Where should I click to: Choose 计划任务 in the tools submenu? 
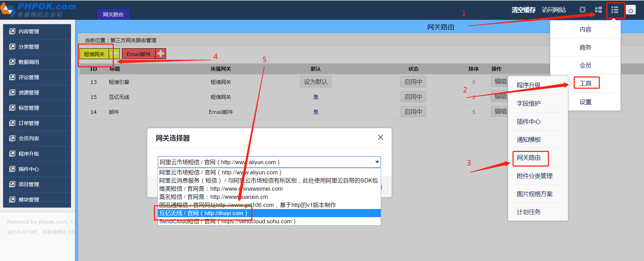point(529,212)
